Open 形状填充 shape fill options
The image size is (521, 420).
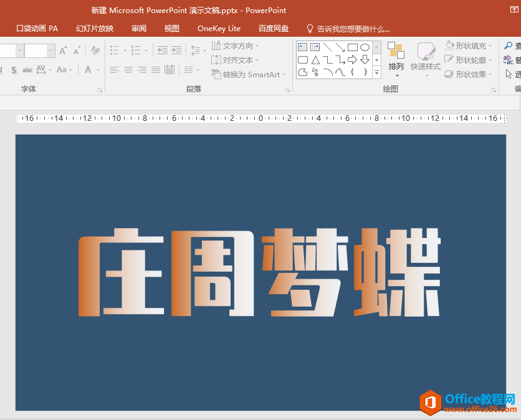coord(469,45)
